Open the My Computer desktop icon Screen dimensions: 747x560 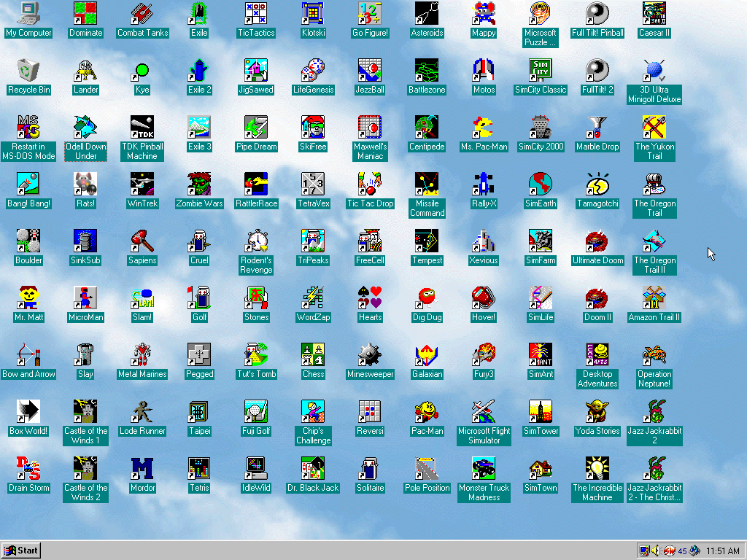click(28, 13)
